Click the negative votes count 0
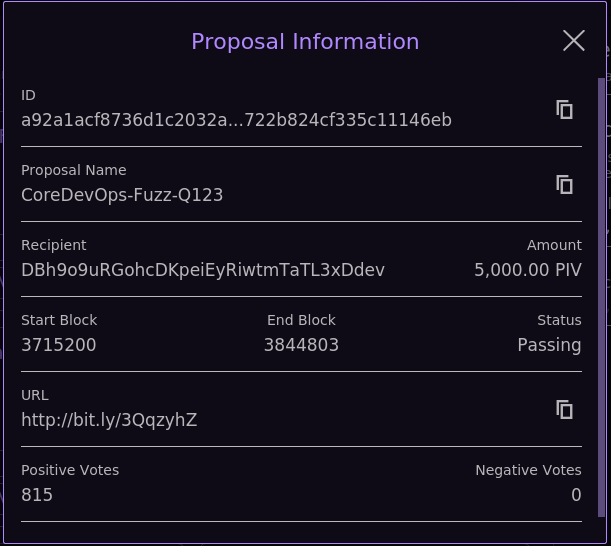This screenshot has width=611, height=546. (576, 495)
